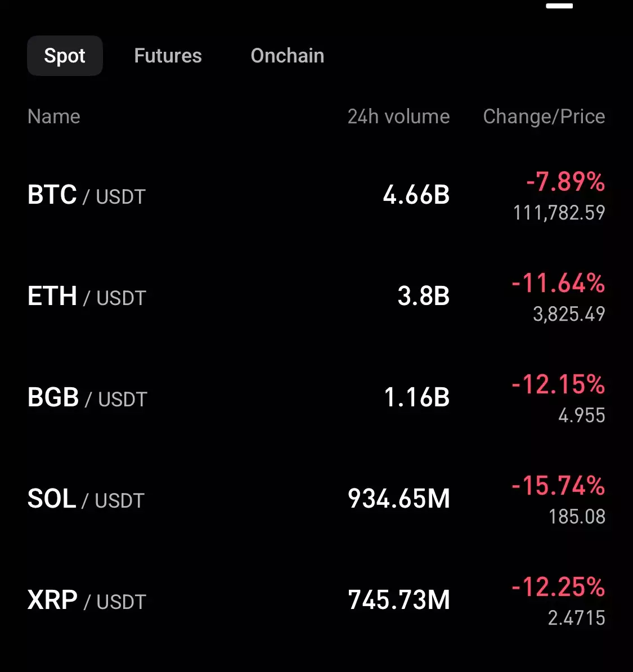Tap the BTC price 111,782.59

point(559,213)
